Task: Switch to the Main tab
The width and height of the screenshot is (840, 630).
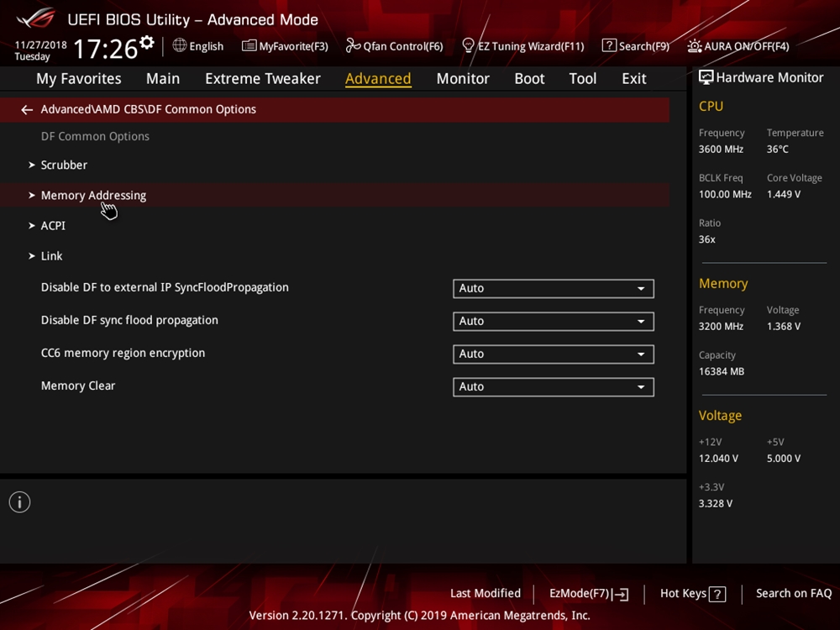Action: (x=163, y=79)
